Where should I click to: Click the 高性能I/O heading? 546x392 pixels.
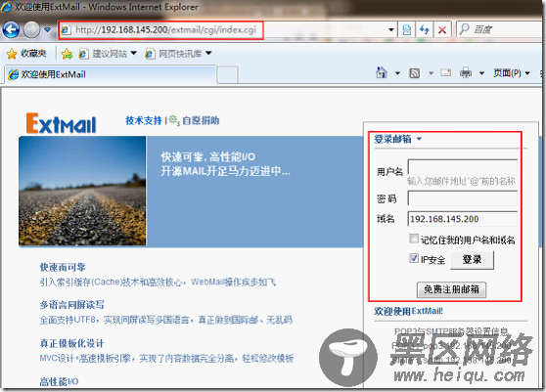[59, 381]
